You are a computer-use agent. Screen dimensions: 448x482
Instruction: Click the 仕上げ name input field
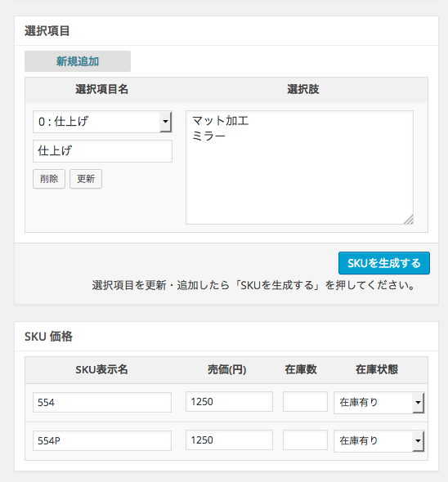(102, 151)
